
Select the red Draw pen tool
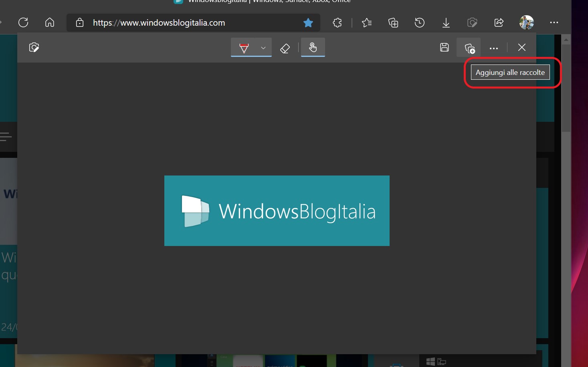point(244,48)
